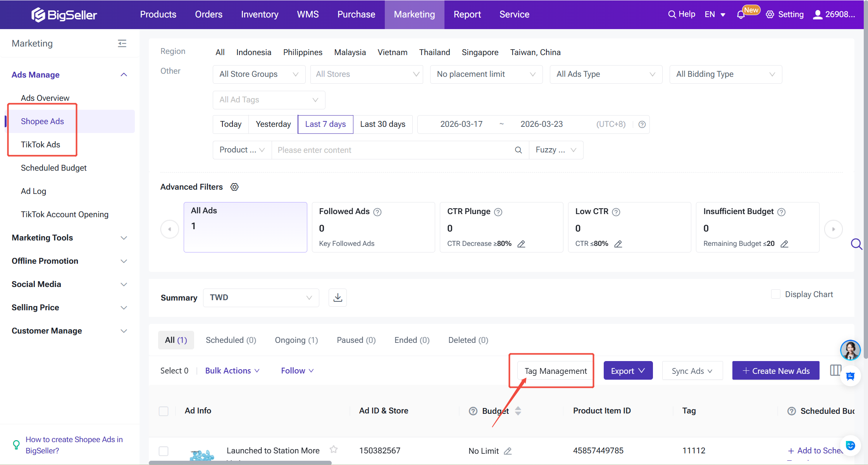The image size is (868, 465).
Task: Download the summary data via the download icon
Action: [337, 297]
